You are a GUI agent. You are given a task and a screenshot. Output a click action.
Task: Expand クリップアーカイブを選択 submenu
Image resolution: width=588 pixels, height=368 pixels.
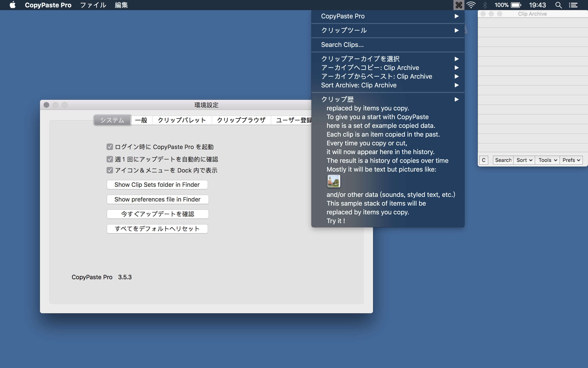tap(388, 59)
